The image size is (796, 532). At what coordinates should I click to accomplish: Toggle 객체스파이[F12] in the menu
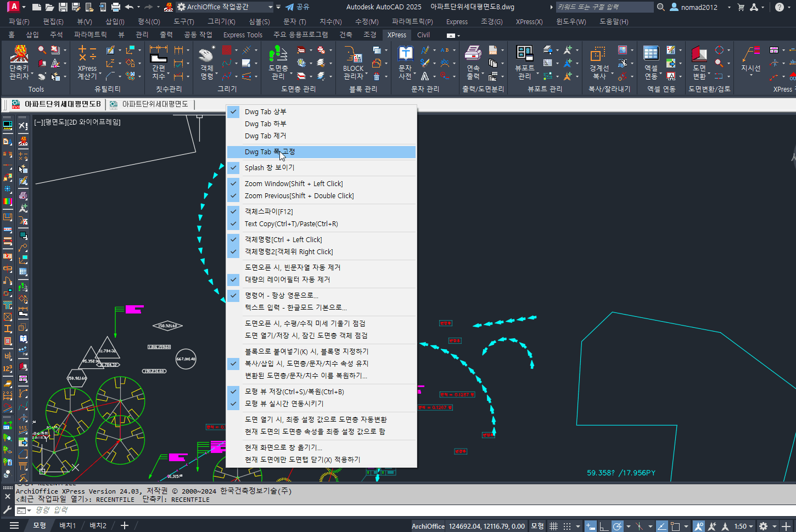click(321, 211)
